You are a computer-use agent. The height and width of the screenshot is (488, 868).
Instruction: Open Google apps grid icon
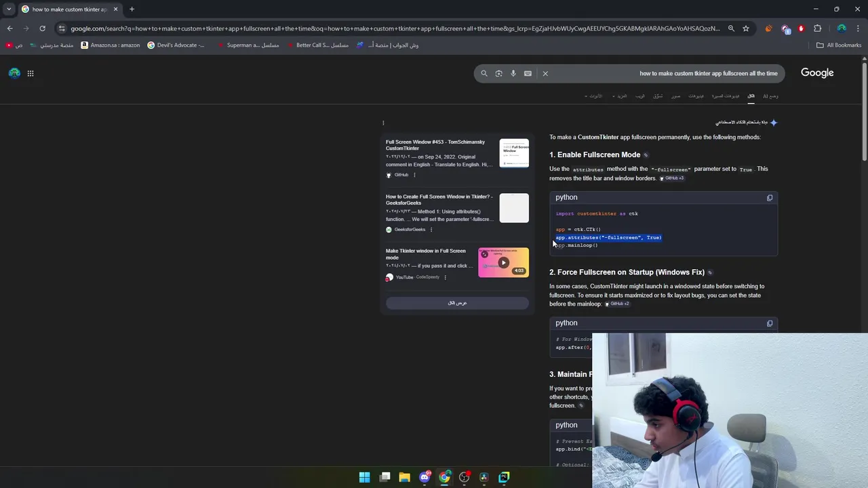click(31, 73)
